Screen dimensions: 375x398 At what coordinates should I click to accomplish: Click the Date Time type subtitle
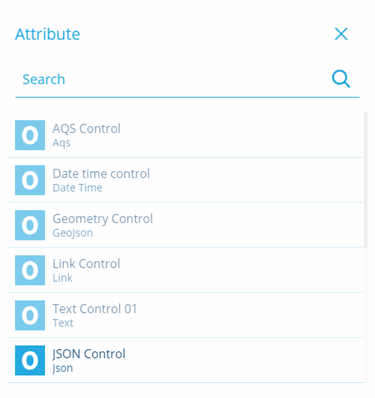coord(77,188)
